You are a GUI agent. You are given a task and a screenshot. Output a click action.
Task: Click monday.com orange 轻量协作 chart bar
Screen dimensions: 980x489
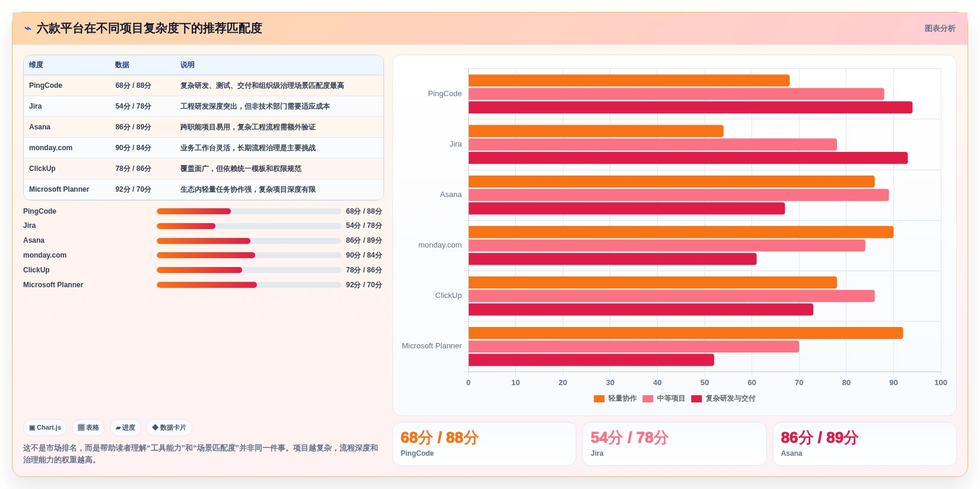click(681, 232)
